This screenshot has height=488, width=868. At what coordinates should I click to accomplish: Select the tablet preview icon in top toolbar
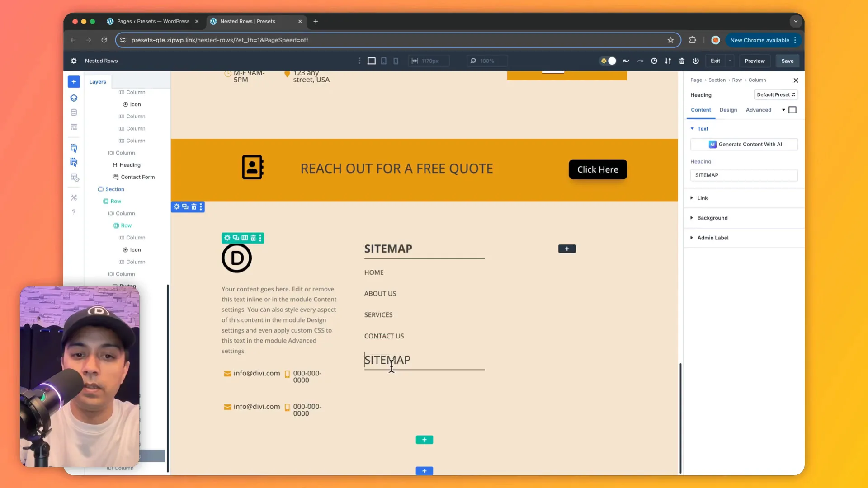pyautogui.click(x=384, y=61)
